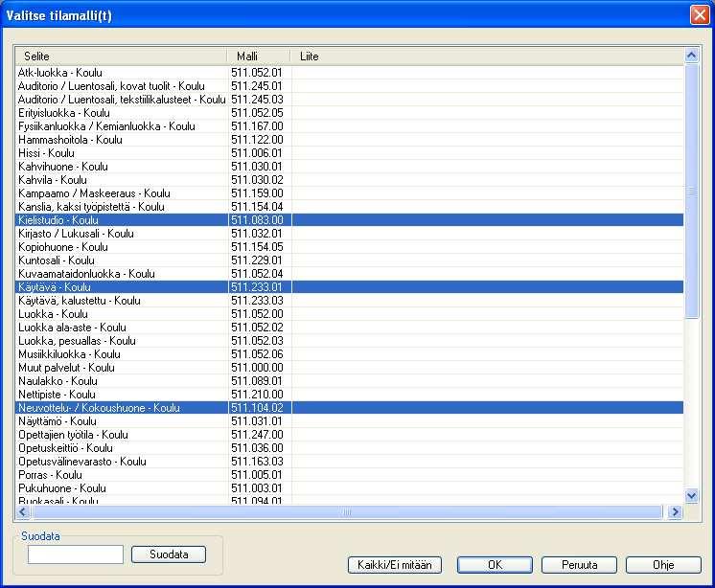Click the horizontal scrollbar thumb
Viewport: 715px width, 588px height.
pos(347,512)
